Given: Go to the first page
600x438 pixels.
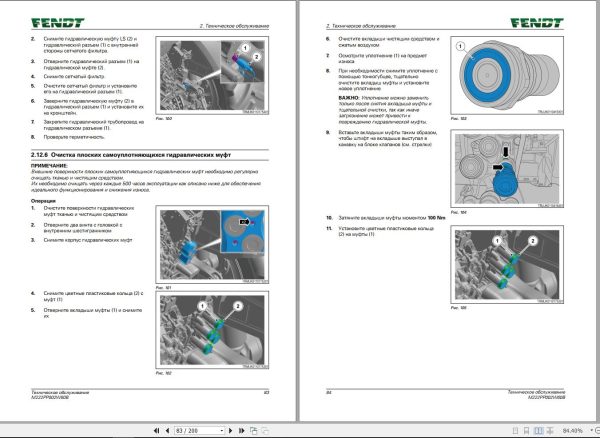Looking at the screenshot, I should pyautogui.click(x=157, y=431).
